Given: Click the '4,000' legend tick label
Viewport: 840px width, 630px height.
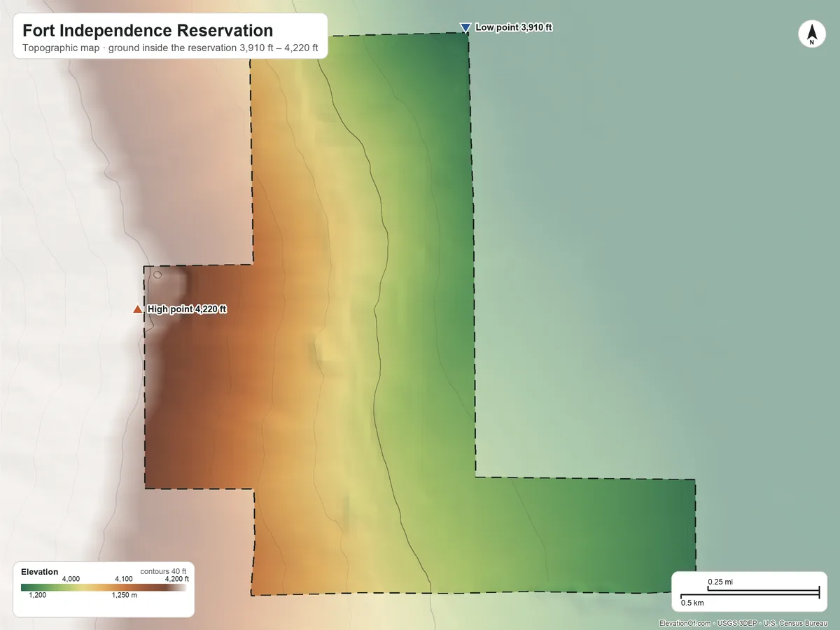Looking at the screenshot, I should (x=71, y=579).
